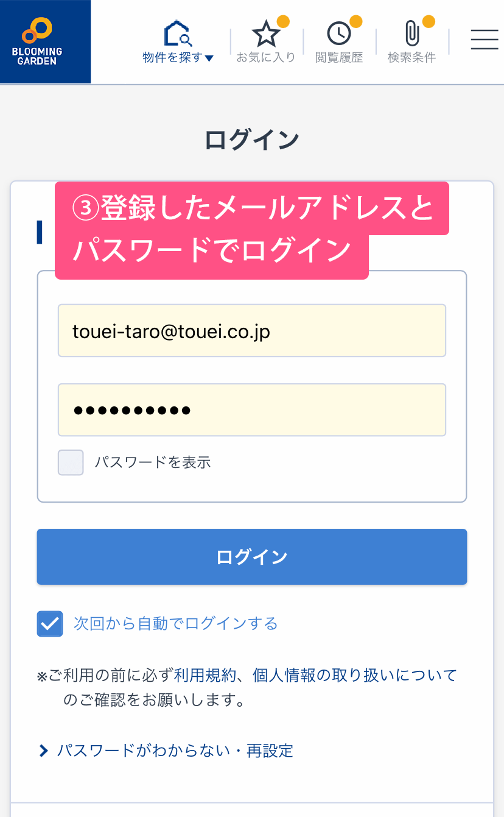The width and height of the screenshot is (504, 817).
Task: Open the hamburger menu
Action: coord(485,40)
